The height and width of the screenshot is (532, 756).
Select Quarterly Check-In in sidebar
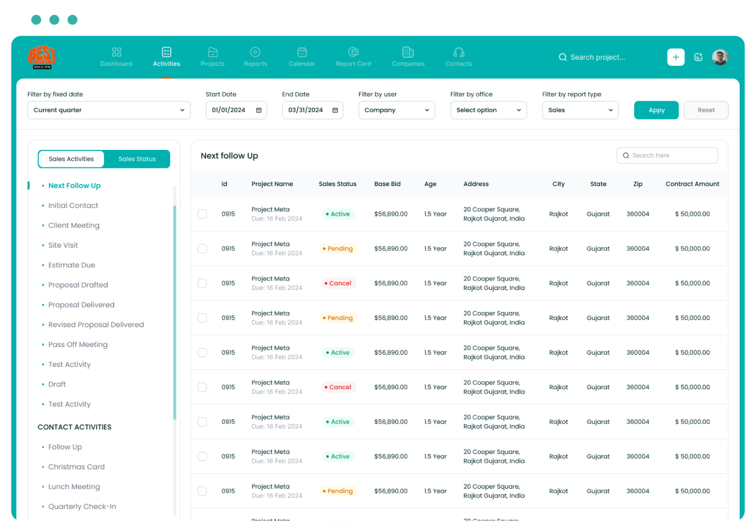coord(82,506)
